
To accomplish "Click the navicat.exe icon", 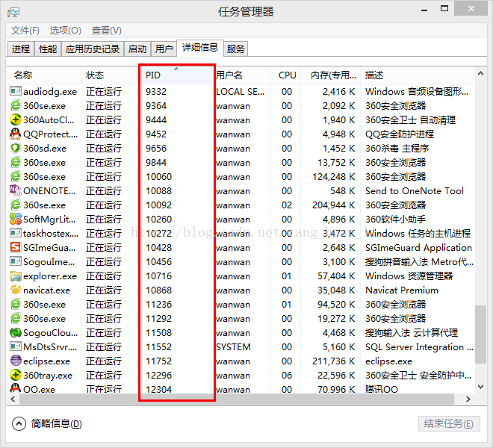I will pos(16,290).
